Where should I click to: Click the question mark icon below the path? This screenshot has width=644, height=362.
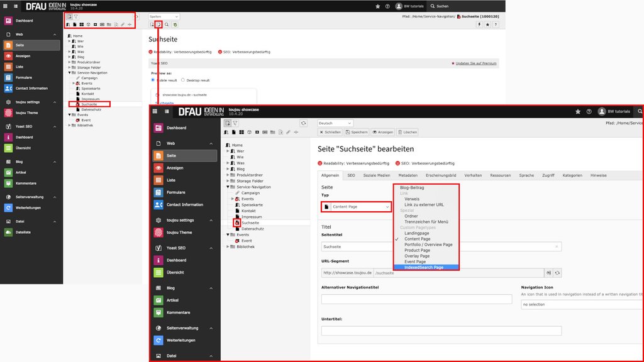click(496, 25)
